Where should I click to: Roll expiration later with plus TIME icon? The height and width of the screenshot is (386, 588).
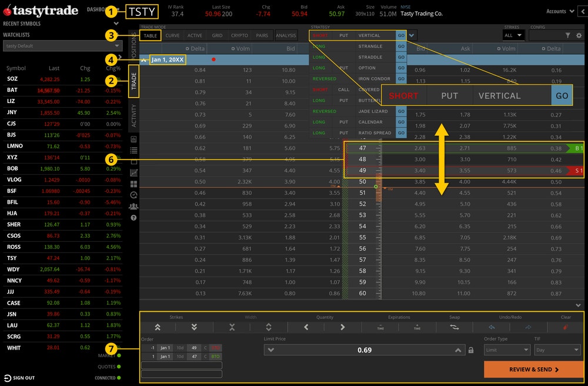coord(417,327)
